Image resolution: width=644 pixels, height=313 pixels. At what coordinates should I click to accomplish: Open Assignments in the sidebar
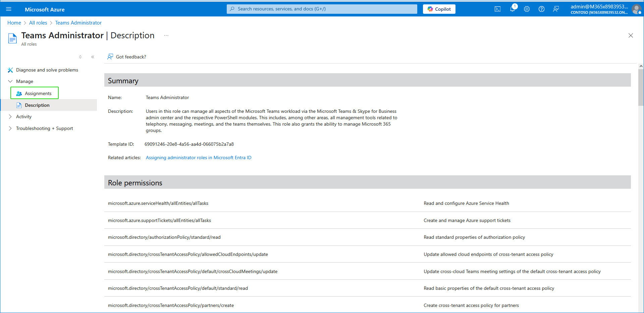tap(38, 93)
